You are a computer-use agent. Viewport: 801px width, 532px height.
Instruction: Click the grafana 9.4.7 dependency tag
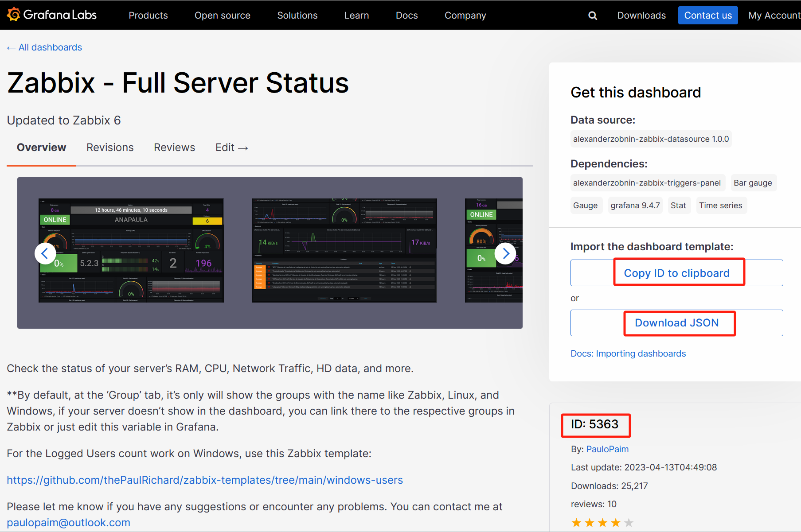635,206
